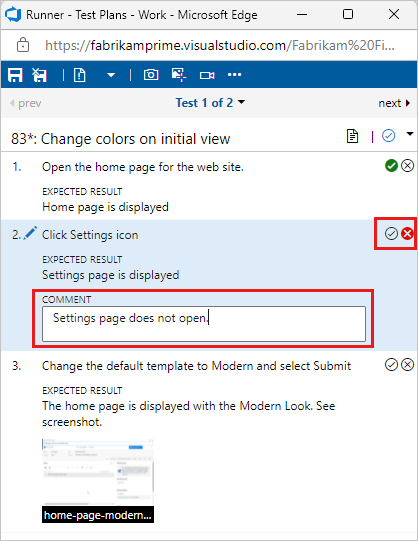The image size is (418, 541).
Task: Go to the prev test
Action: (26, 103)
